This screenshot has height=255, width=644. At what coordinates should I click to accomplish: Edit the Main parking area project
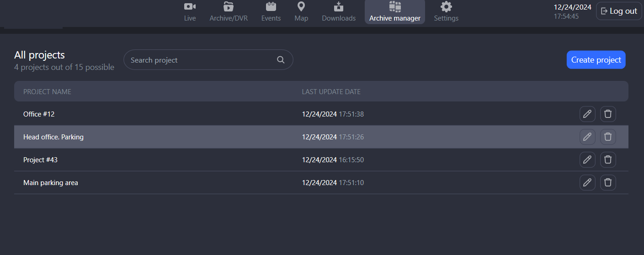587,183
